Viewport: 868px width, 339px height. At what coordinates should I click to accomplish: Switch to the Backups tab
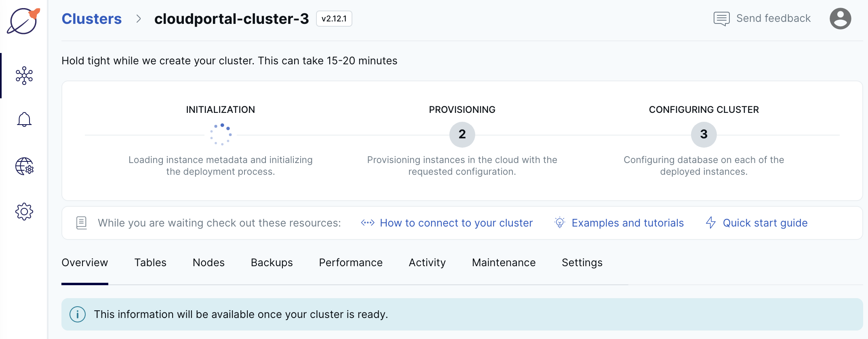click(x=272, y=263)
